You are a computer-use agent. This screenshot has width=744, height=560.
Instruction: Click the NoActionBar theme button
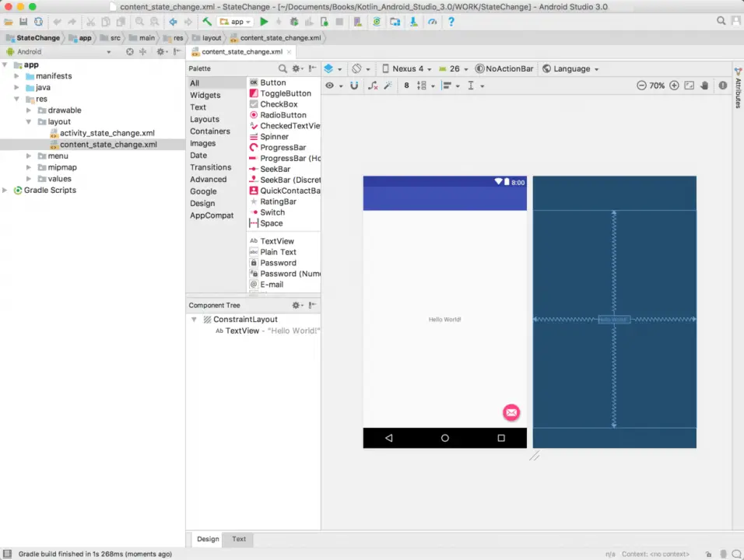point(504,68)
